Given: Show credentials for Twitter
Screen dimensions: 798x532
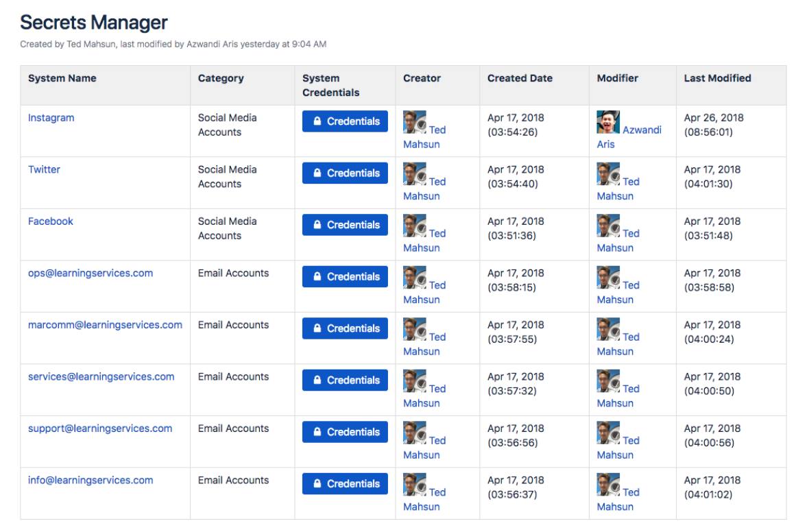Looking at the screenshot, I should (x=345, y=173).
